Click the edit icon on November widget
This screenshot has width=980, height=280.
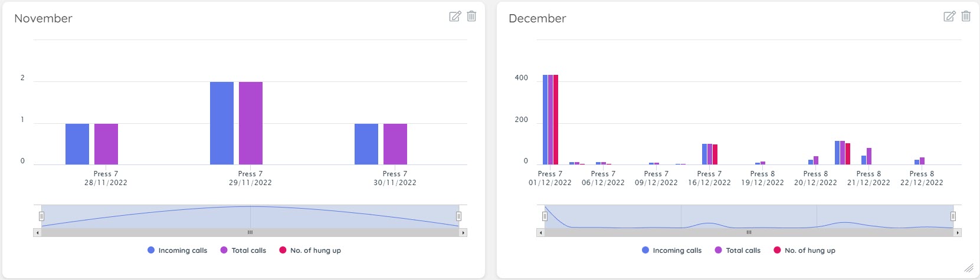[x=455, y=17]
